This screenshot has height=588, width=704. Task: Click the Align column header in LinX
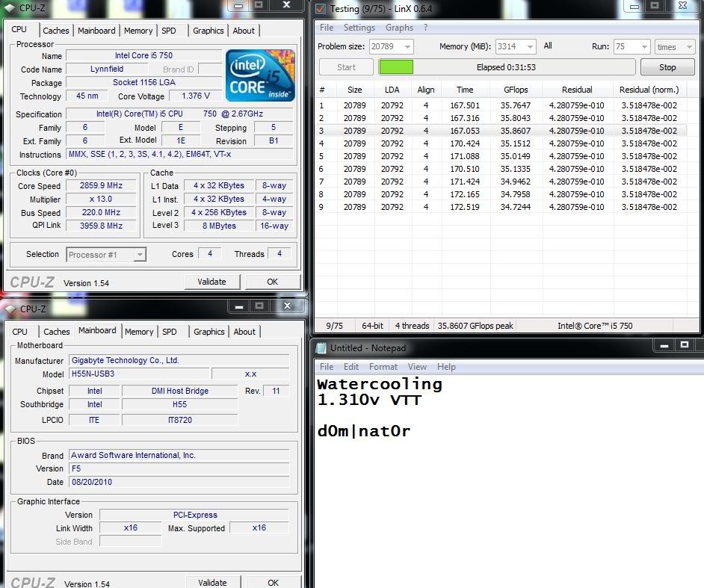(x=426, y=90)
